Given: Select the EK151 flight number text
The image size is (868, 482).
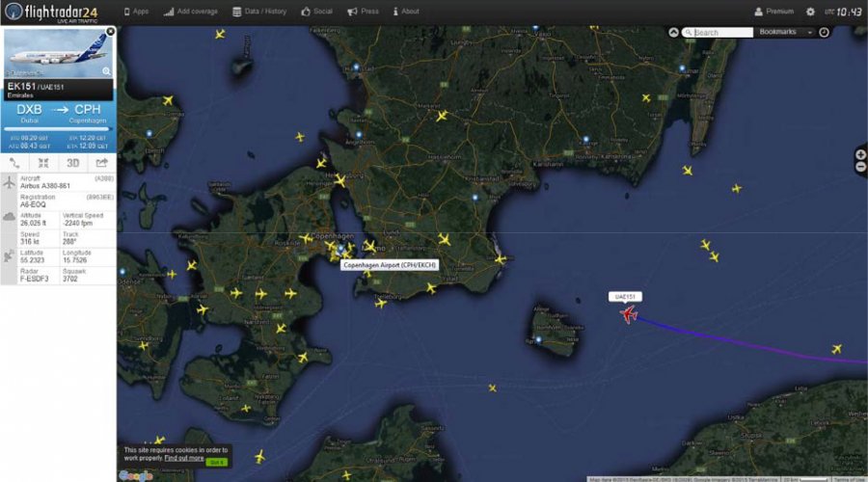Looking at the screenshot, I should click(21, 87).
